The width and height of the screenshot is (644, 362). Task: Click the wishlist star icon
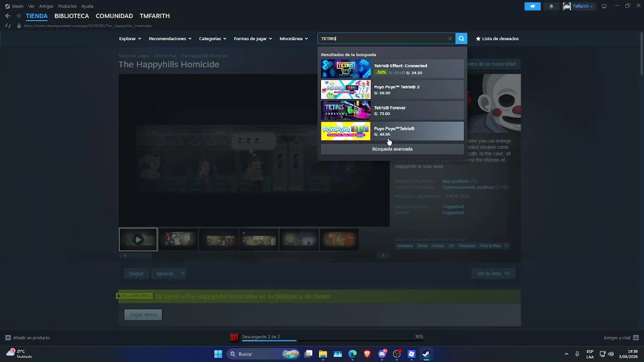[478, 39]
